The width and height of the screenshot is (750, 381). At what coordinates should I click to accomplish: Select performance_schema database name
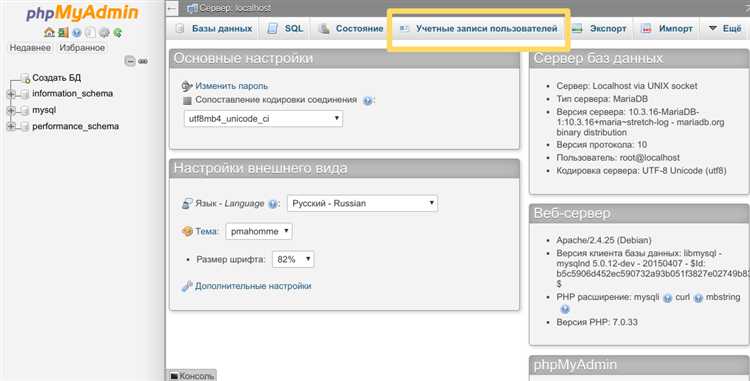76,127
